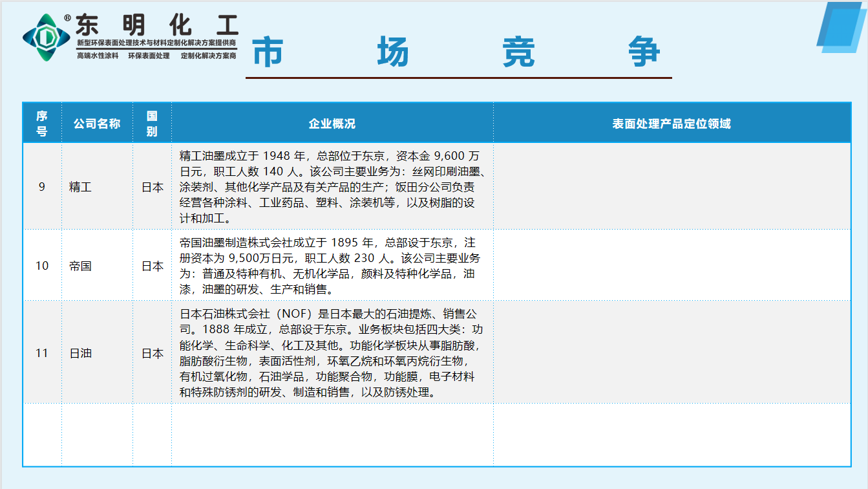
Task: Select the 市场竞争 slide title
Action: point(456,52)
